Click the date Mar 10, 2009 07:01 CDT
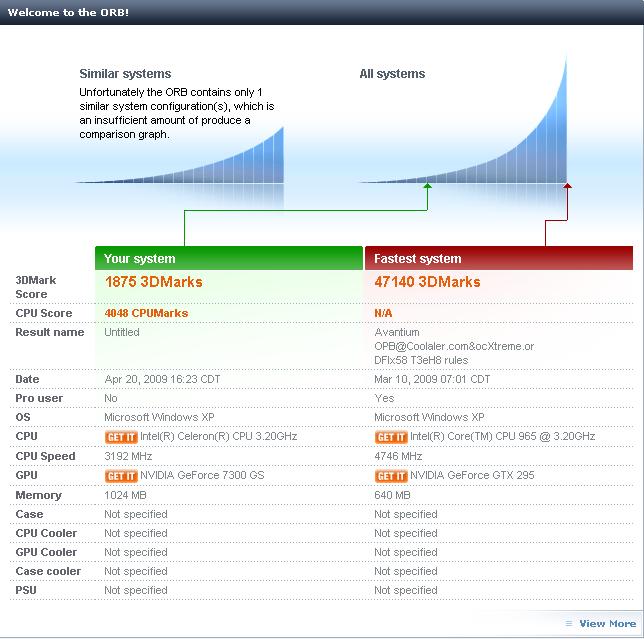This screenshot has width=644, height=639. [x=432, y=379]
